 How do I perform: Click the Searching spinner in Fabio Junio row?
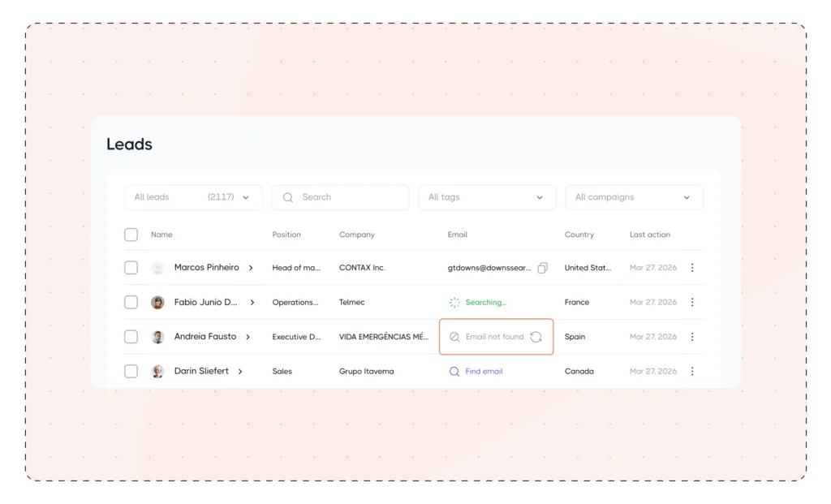click(454, 302)
